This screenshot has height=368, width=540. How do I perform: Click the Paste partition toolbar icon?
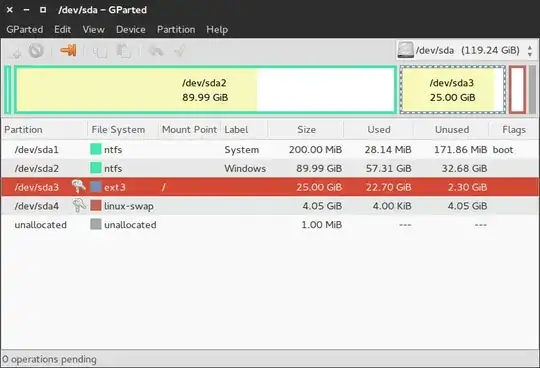click(124, 51)
